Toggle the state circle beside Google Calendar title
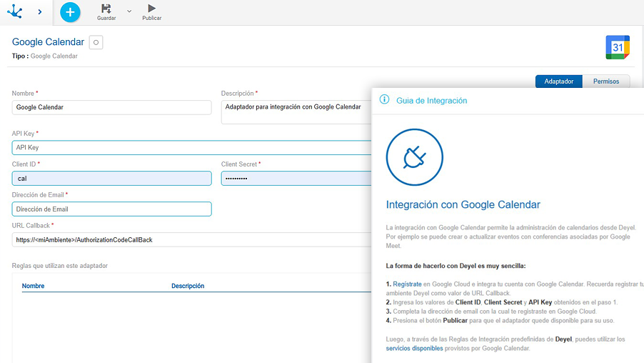This screenshot has width=644, height=363. click(96, 42)
